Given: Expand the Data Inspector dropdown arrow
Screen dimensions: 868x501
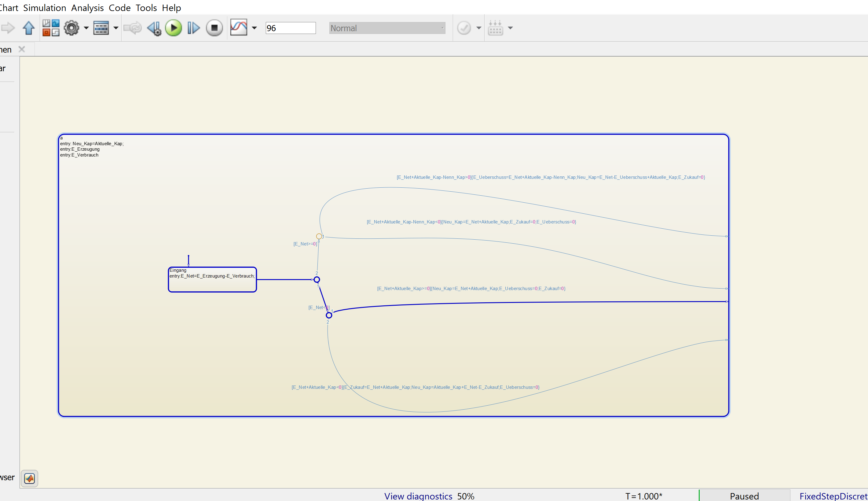Looking at the screenshot, I should (x=254, y=28).
